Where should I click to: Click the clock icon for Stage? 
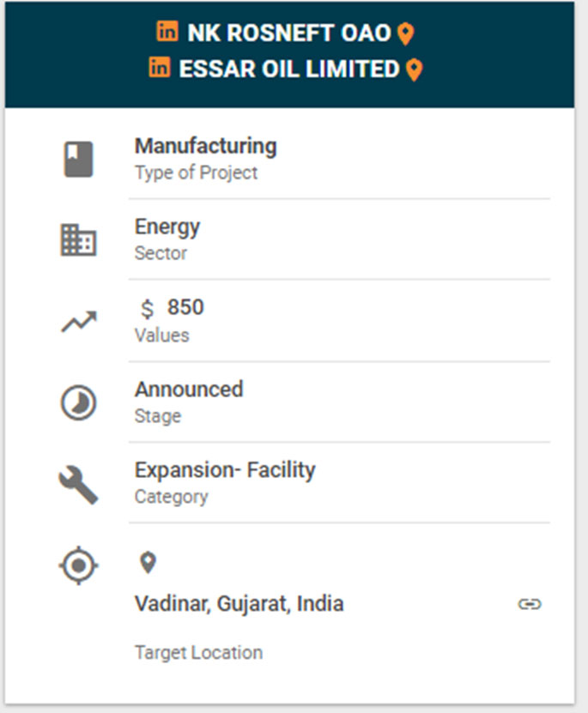coord(79,402)
